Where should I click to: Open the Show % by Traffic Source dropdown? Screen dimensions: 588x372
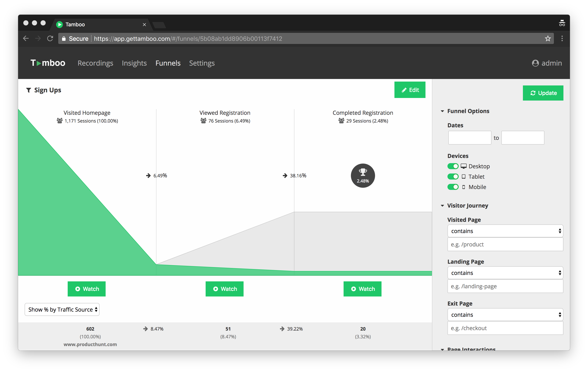[62, 309]
